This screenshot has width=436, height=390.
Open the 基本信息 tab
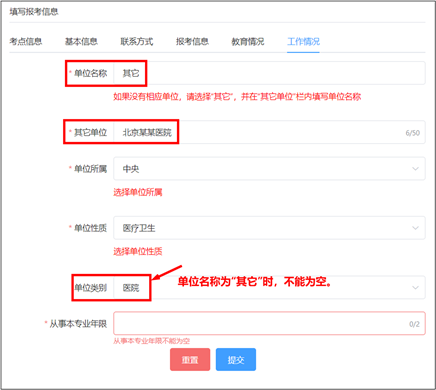[x=81, y=41]
